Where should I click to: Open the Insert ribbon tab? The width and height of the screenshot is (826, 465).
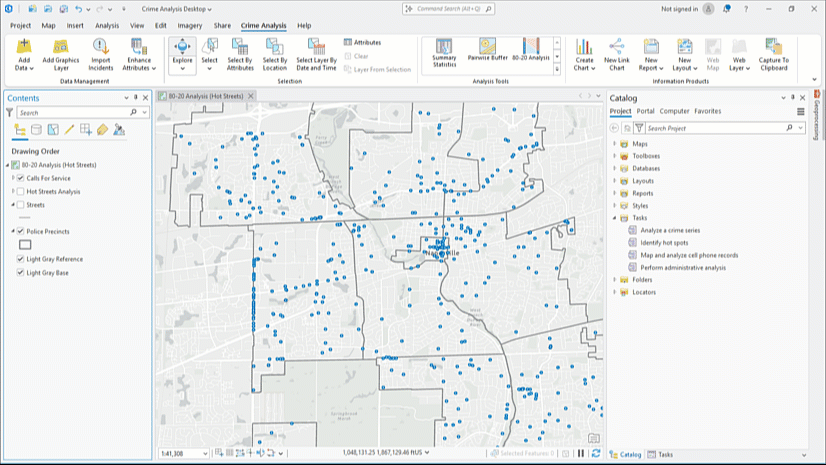pos(75,25)
